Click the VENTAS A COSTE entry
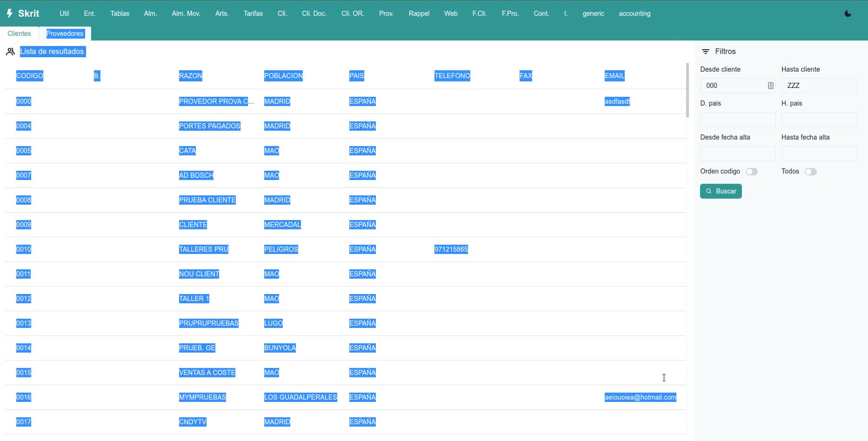The width and height of the screenshot is (868, 441). coord(207,373)
